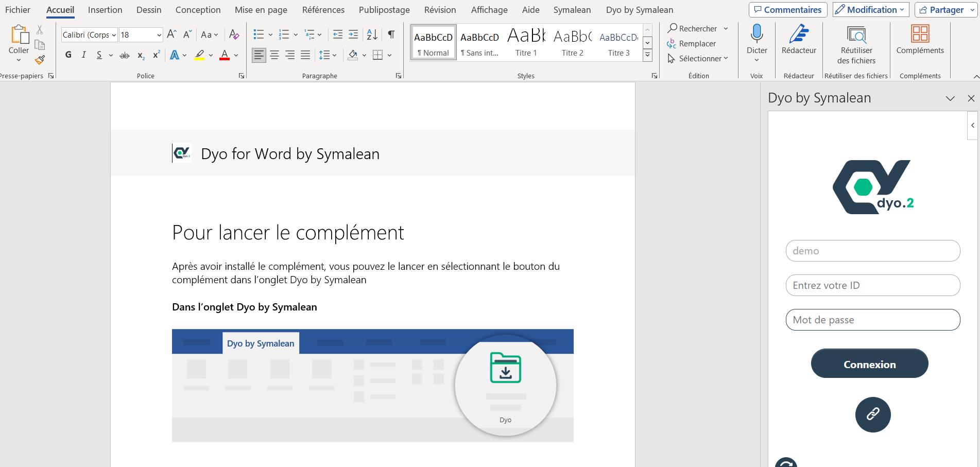The width and height of the screenshot is (980, 467).
Task: Apply borders with the grid icon
Action: [x=377, y=55]
